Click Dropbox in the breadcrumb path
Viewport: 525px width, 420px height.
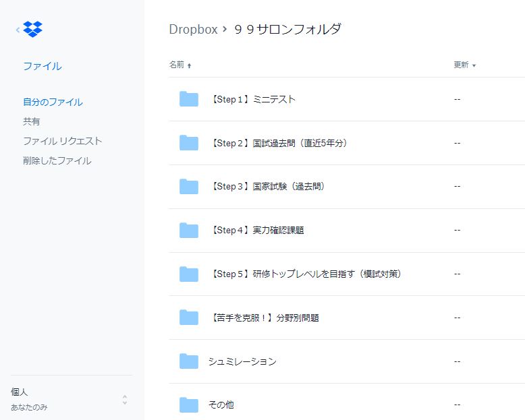[x=193, y=30]
